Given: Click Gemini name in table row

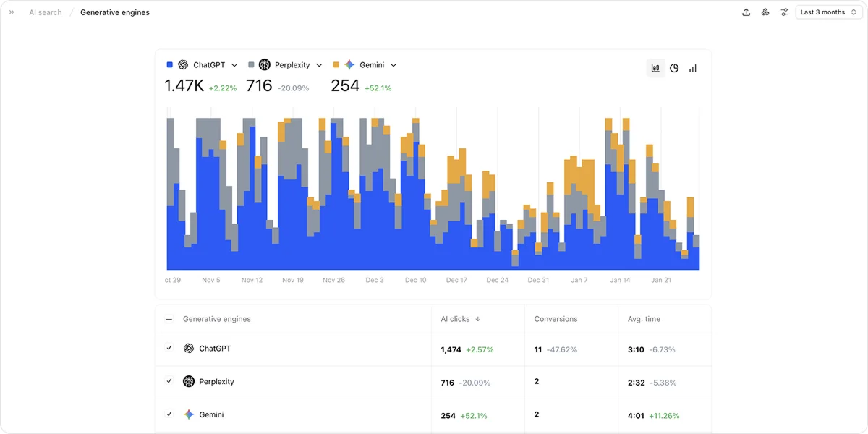Looking at the screenshot, I should [211, 415].
